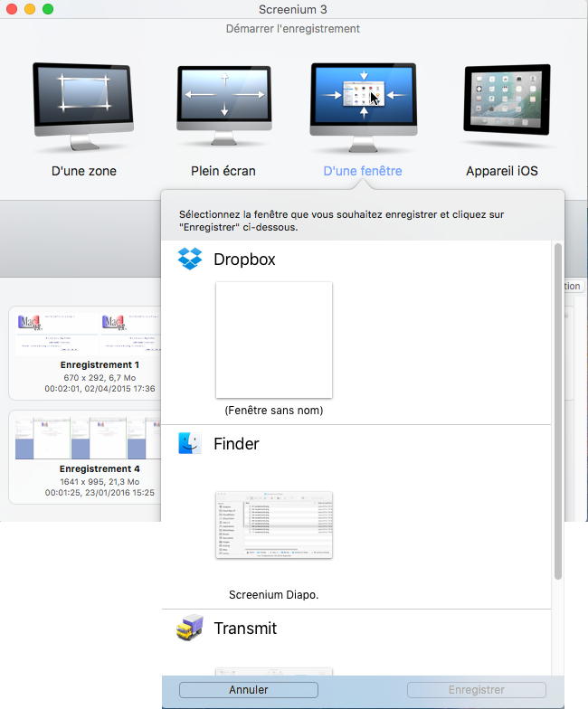Minimize the Screenium 3 window
The image size is (588, 709).
click(30, 9)
